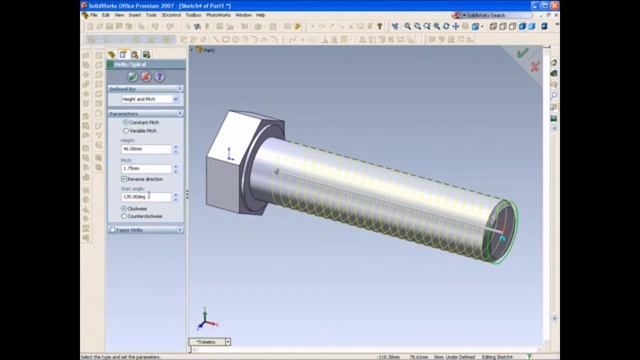Select Counterclockwise radio option

point(124,216)
